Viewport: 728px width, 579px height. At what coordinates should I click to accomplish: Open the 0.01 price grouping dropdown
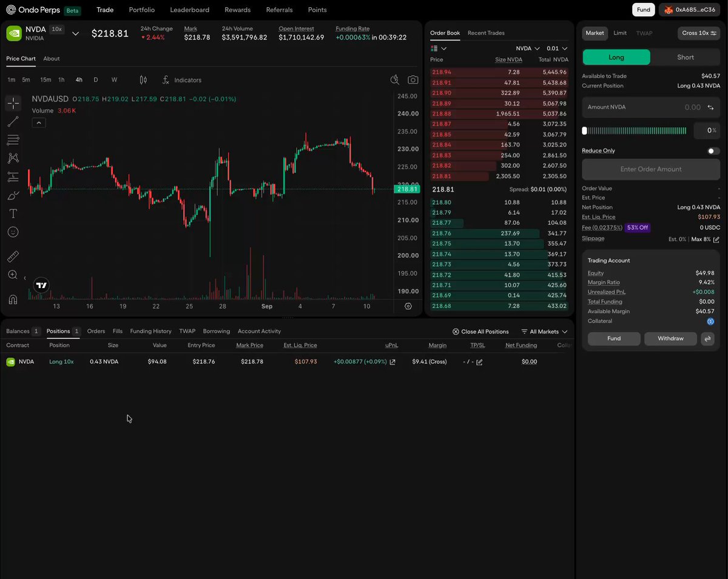coord(557,48)
